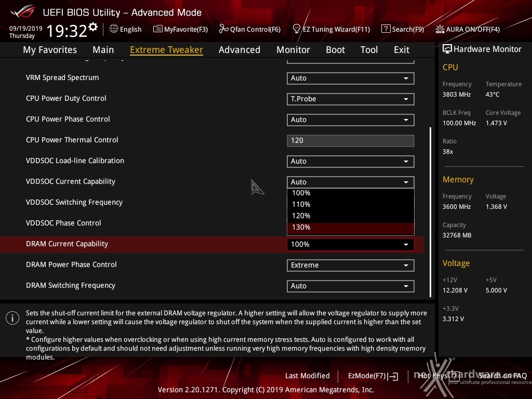
Task: Select the VDDSOC Current Capability label
Action: tap(71, 181)
